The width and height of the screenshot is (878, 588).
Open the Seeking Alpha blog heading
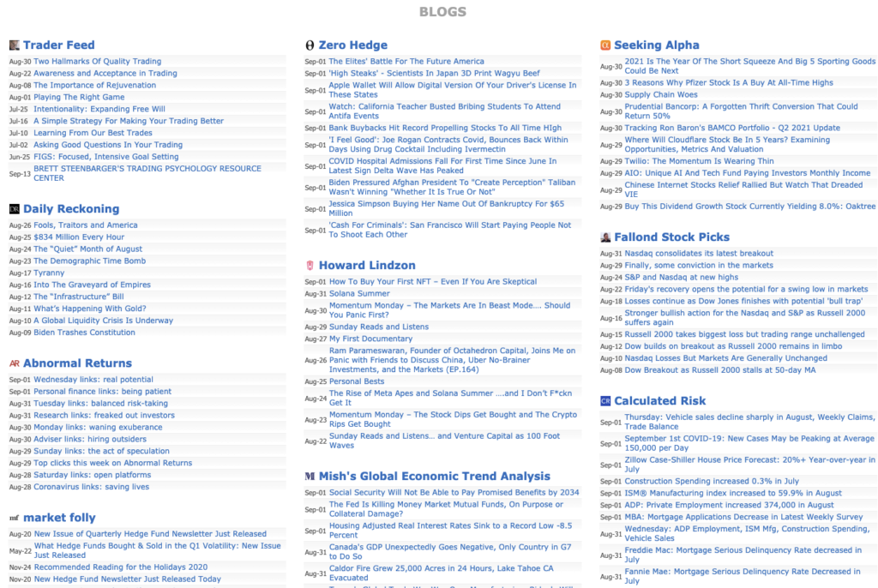[656, 45]
